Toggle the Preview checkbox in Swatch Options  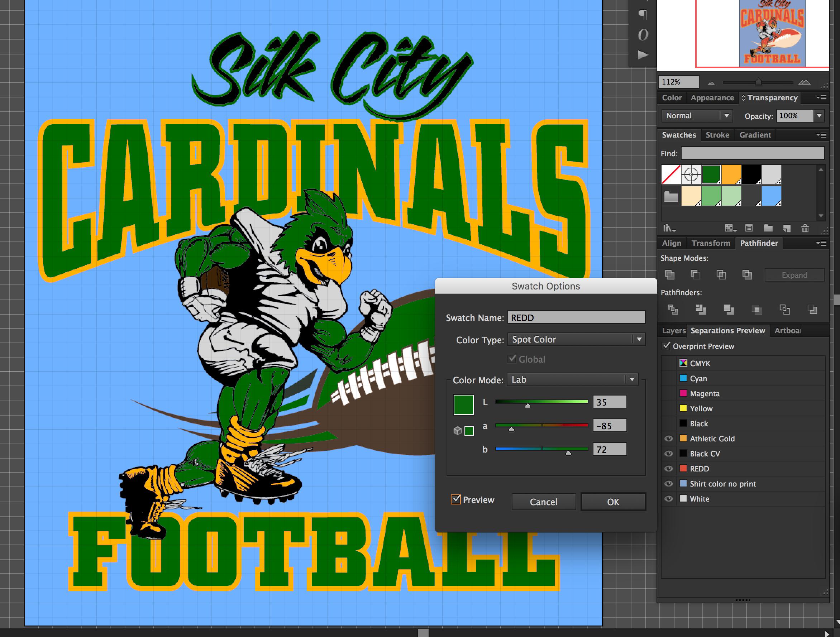(456, 499)
